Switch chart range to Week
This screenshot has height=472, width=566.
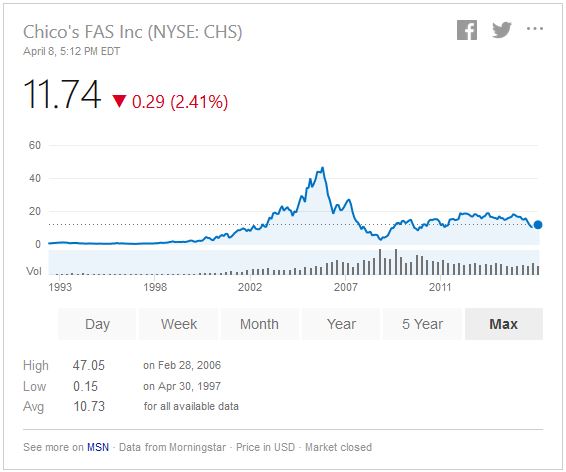[x=179, y=324]
